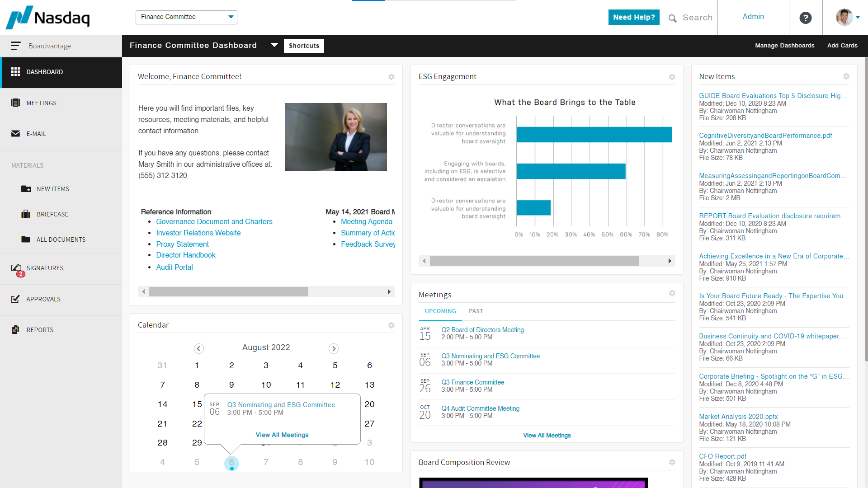Expand the dashboard title dropdown arrow

tap(274, 45)
